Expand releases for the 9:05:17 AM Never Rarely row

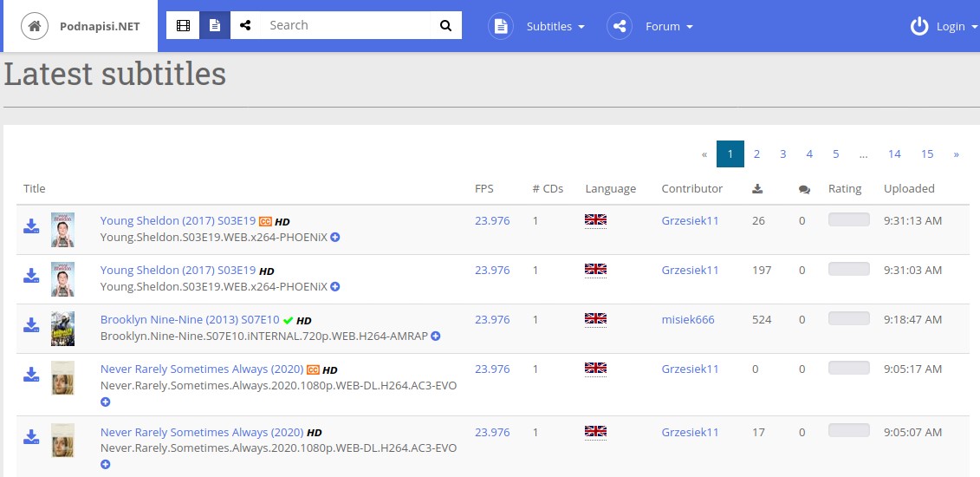[x=105, y=402]
